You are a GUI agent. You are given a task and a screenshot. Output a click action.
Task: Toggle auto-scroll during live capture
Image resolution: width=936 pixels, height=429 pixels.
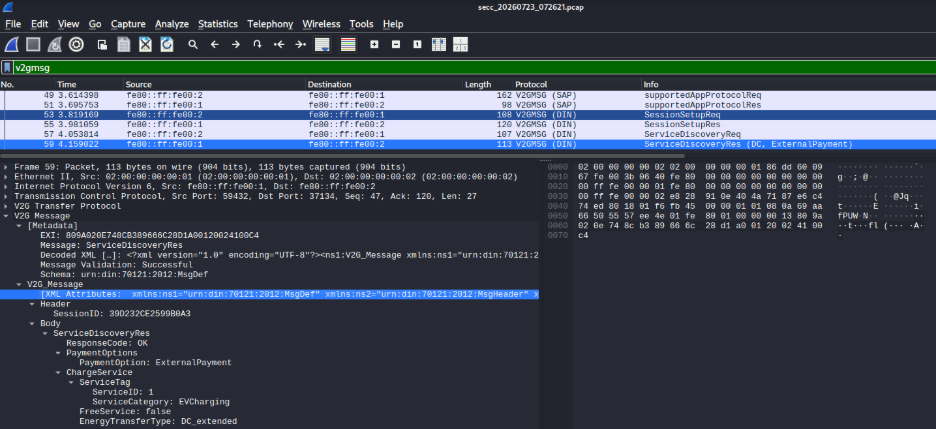point(322,44)
